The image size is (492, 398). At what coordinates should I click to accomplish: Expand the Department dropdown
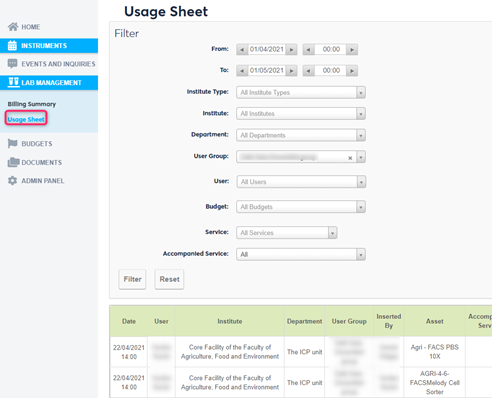361,135
